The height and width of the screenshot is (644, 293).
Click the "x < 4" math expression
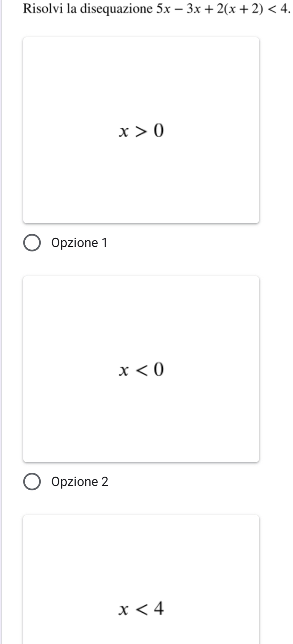click(x=142, y=608)
